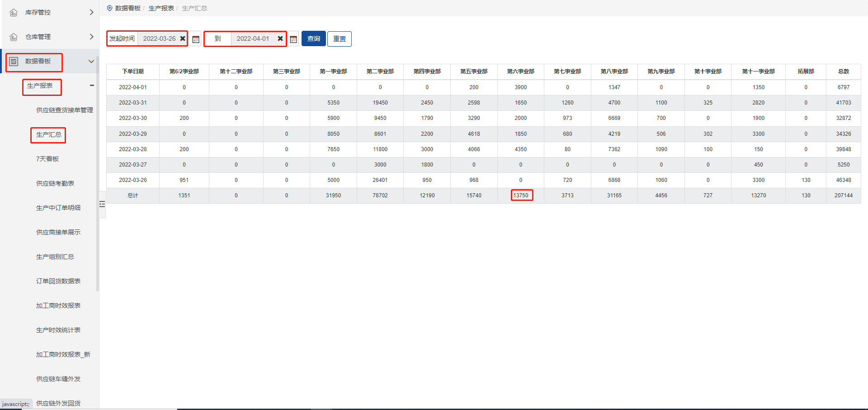
Task: Expand the 库存管控 menu arrow
Action: tap(91, 12)
